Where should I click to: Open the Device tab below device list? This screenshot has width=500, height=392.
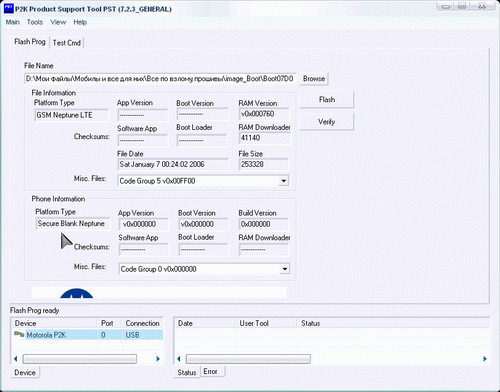coord(25,372)
